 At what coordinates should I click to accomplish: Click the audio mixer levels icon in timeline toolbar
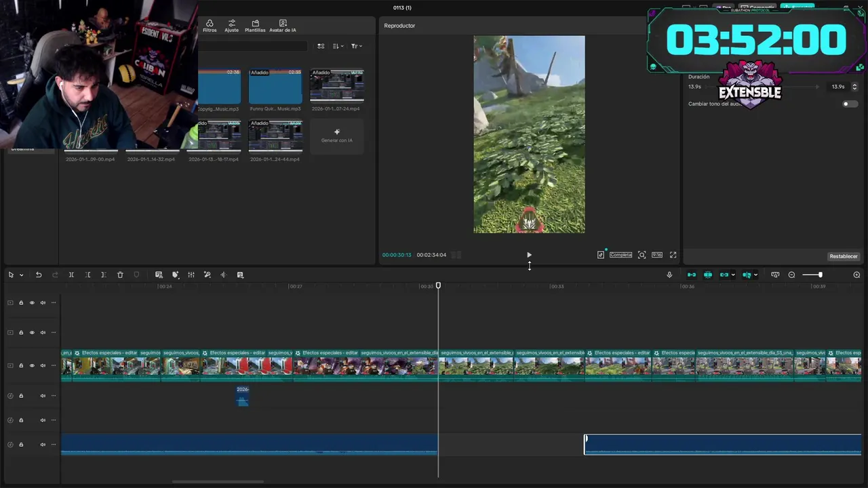(191, 274)
